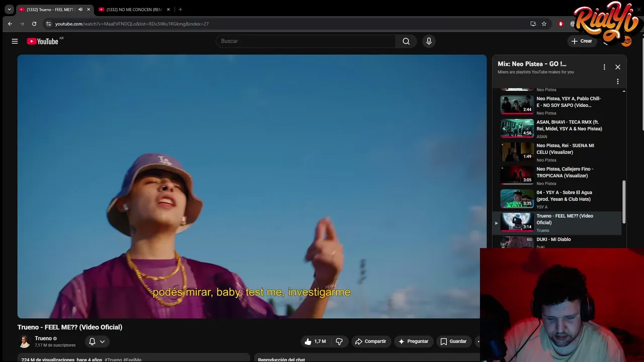Expand the subscription notification chevron

102,341
